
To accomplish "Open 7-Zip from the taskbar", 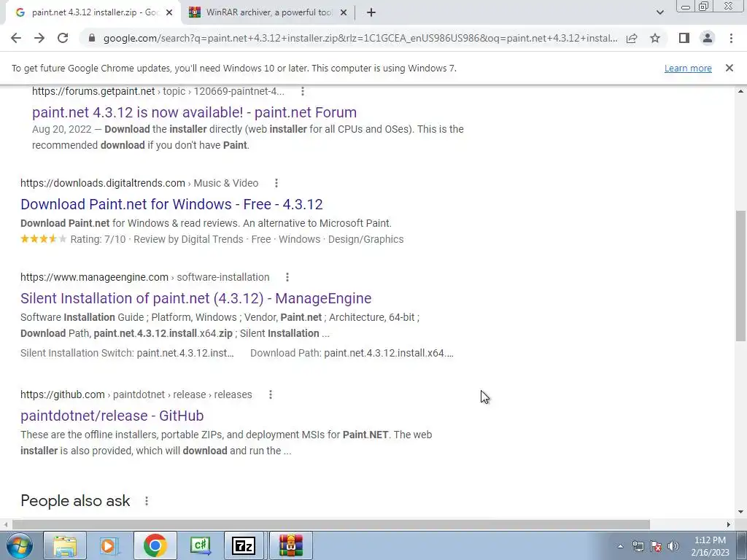I will [244, 545].
